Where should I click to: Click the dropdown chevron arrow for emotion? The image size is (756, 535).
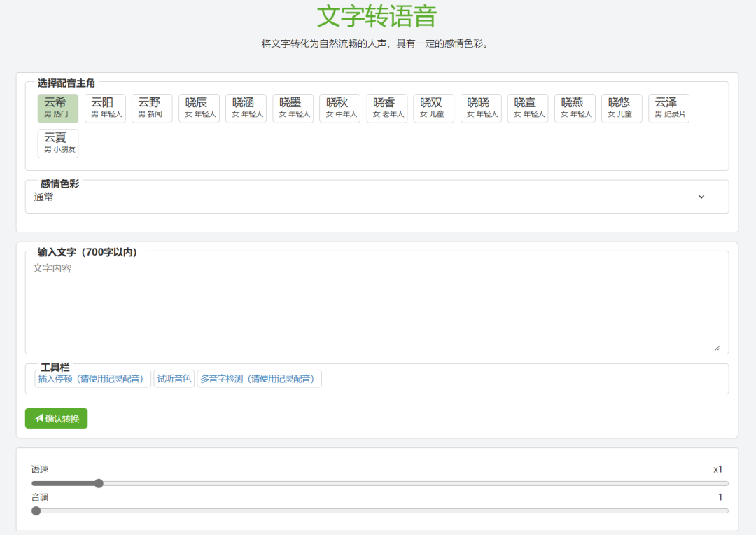click(x=701, y=197)
